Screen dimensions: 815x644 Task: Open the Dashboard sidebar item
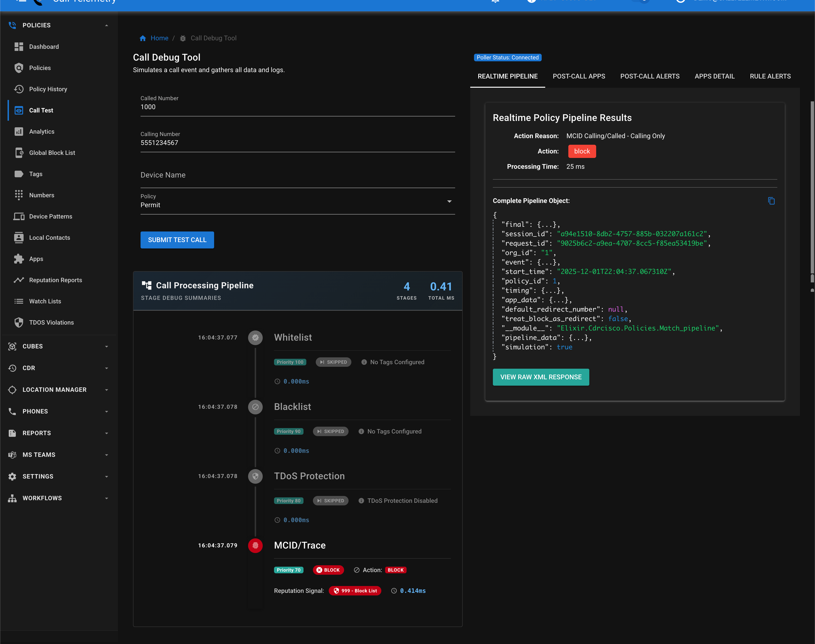click(58, 47)
